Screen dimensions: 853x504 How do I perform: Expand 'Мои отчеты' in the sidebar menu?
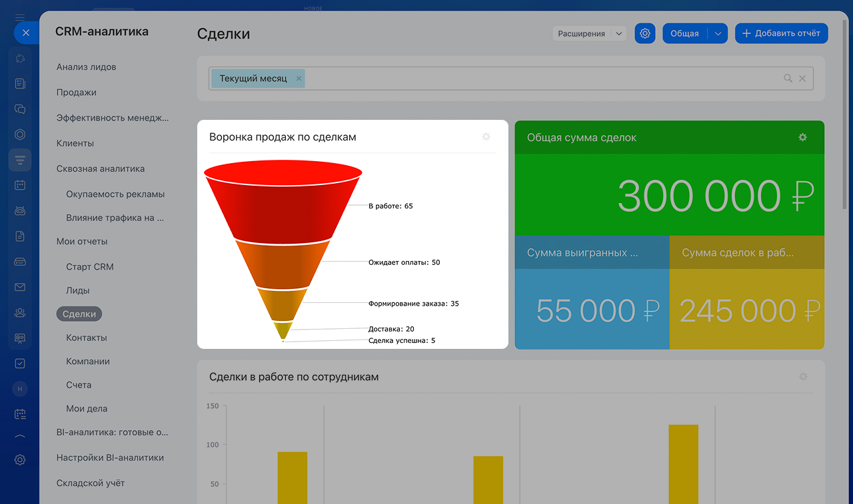coord(82,242)
